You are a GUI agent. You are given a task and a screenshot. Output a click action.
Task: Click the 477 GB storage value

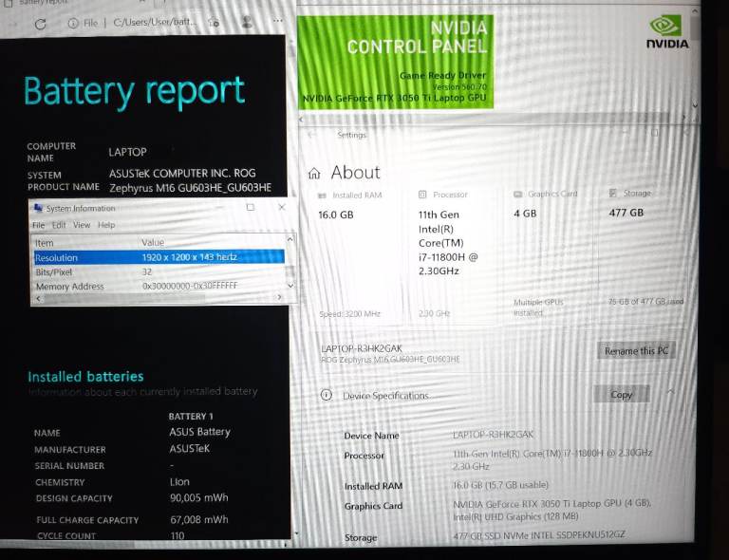(x=626, y=213)
